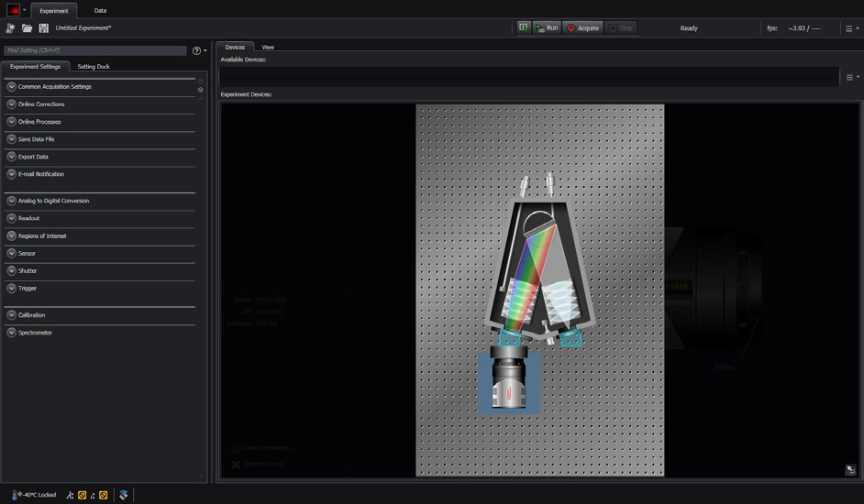Open the View tab

268,48
